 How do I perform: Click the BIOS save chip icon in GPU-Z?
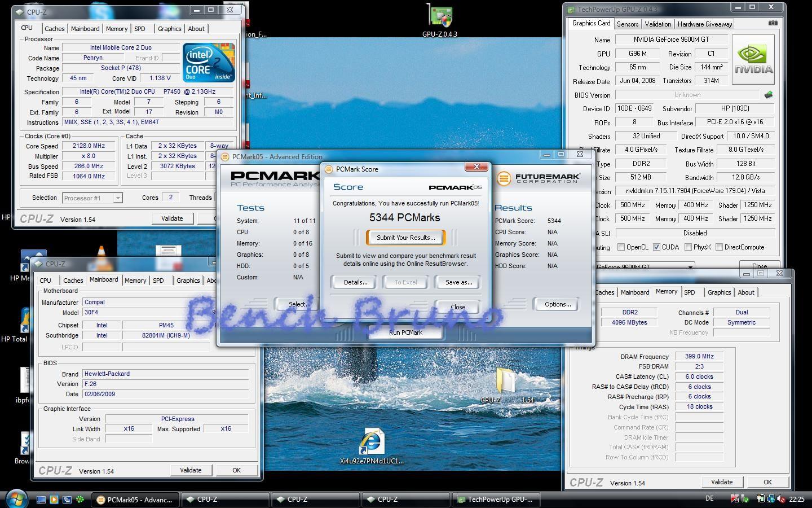coord(768,95)
